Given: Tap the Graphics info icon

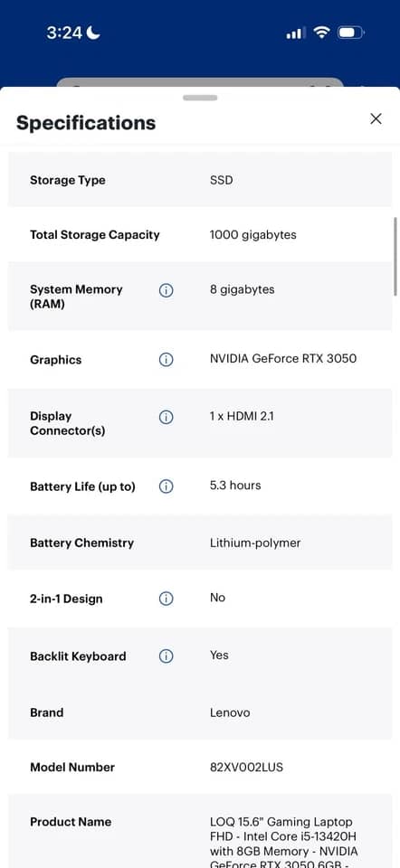Looking at the screenshot, I should pyautogui.click(x=166, y=360).
